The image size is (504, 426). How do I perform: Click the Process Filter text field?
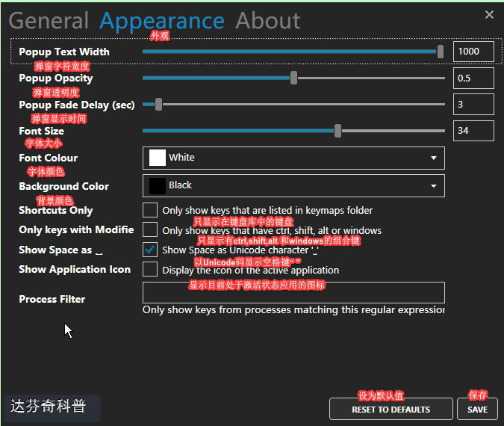293,292
